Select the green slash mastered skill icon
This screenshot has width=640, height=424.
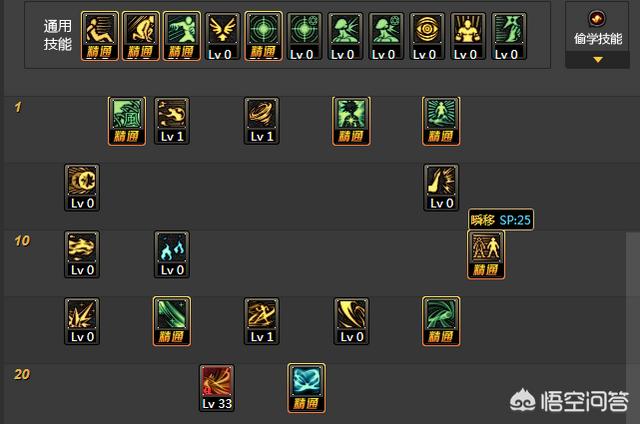pos(172,321)
